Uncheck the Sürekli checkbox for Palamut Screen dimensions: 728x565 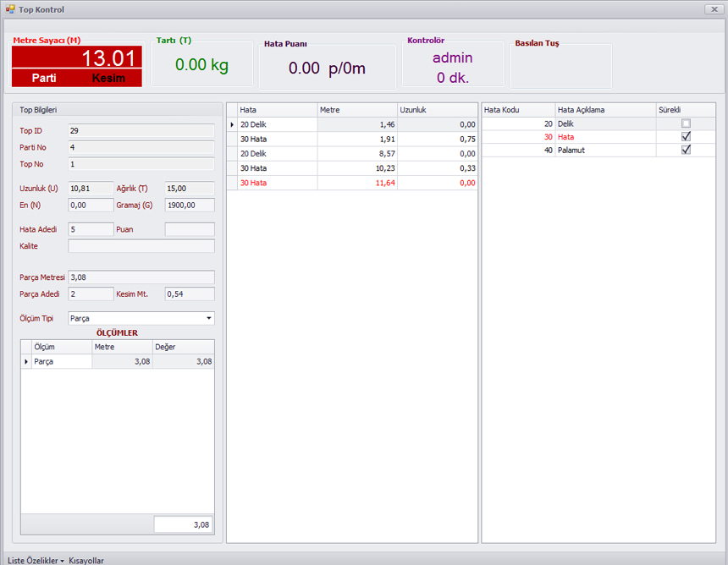pos(686,150)
